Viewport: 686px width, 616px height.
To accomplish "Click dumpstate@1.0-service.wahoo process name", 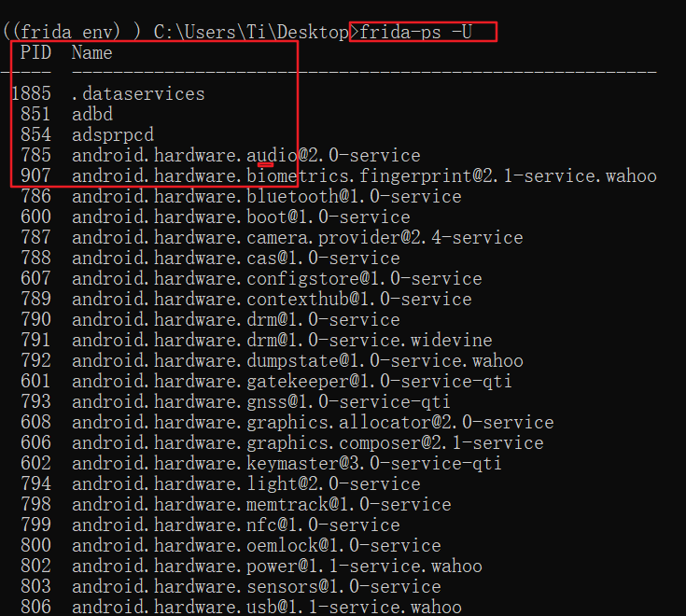I will click(x=385, y=361).
